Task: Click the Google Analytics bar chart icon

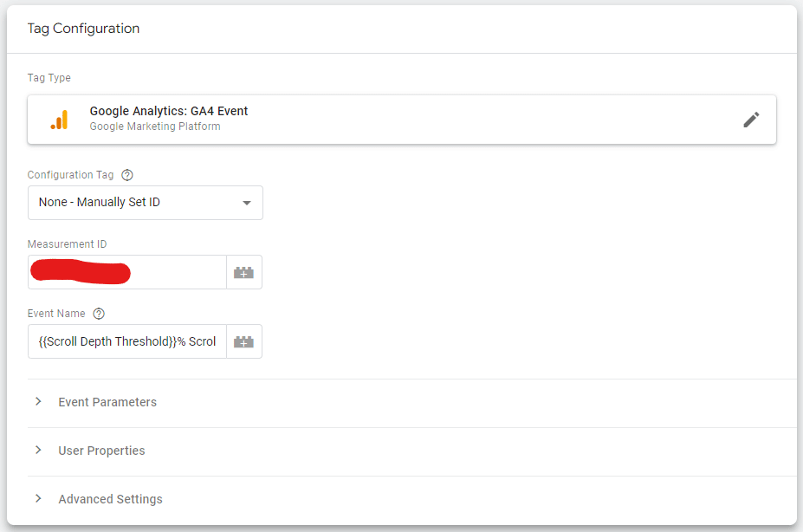Action: (60, 120)
